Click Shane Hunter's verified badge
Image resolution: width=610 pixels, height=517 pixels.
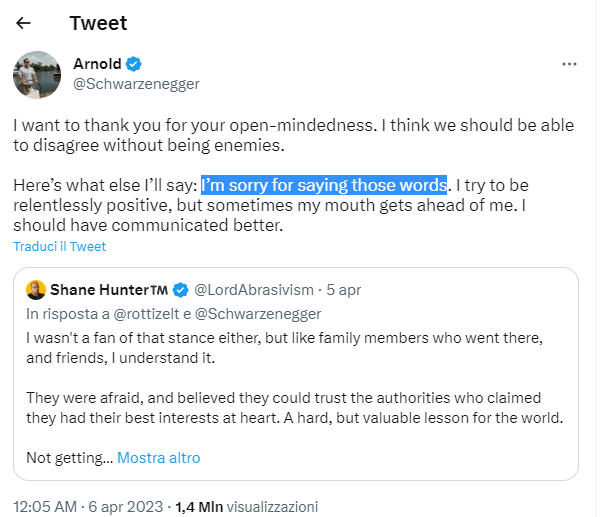click(181, 290)
